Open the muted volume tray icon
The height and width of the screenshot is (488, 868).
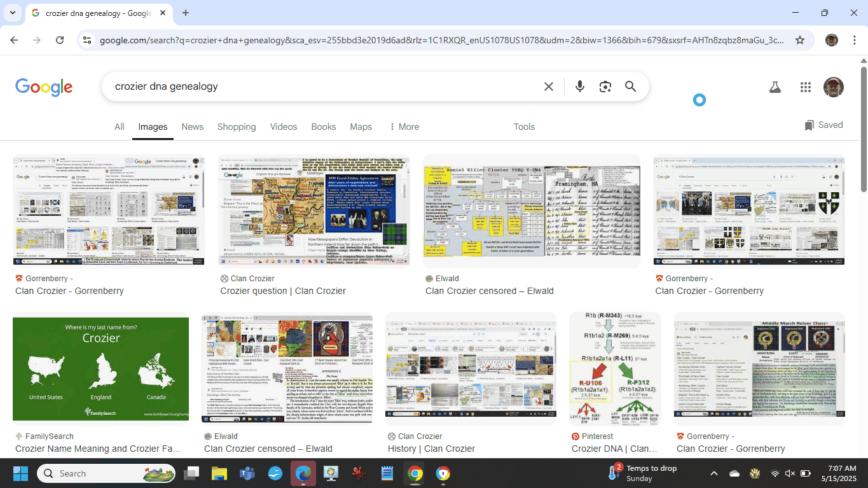[x=790, y=473]
